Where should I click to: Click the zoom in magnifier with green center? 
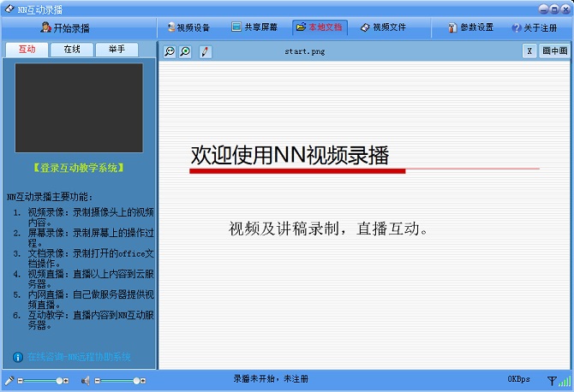click(185, 51)
